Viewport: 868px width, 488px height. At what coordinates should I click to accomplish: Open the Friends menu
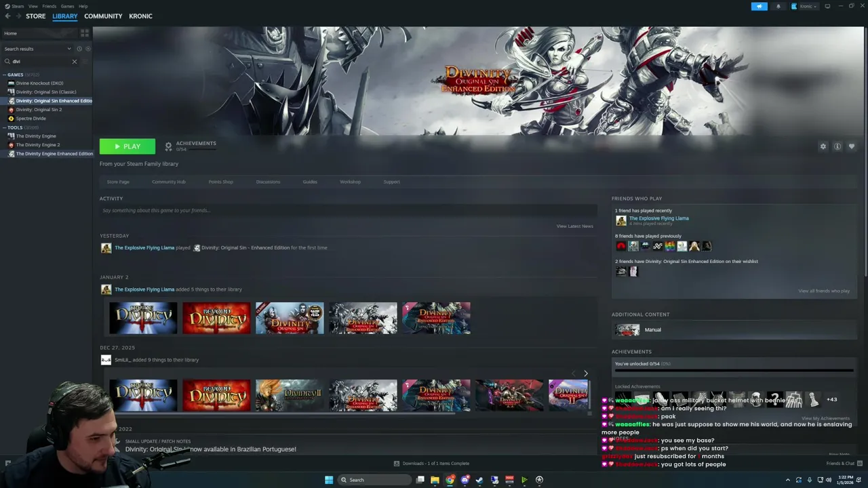click(x=49, y=6)
